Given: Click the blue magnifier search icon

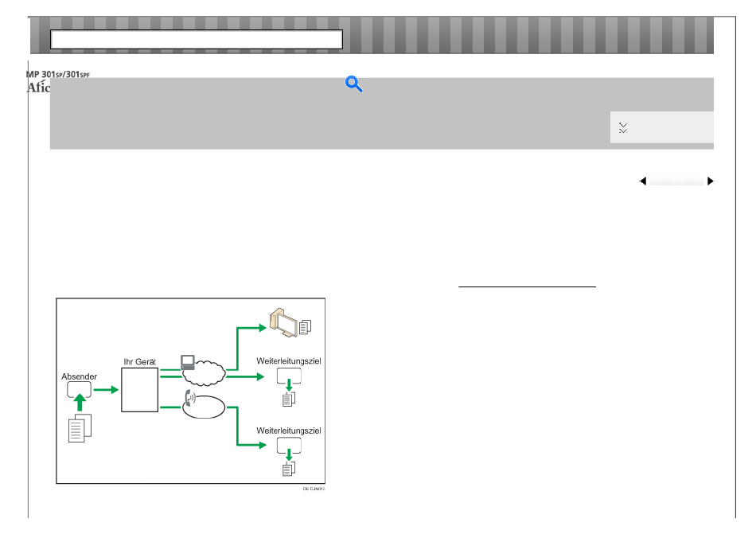Looking at the screenshot, I should click(x=353, y=84).
